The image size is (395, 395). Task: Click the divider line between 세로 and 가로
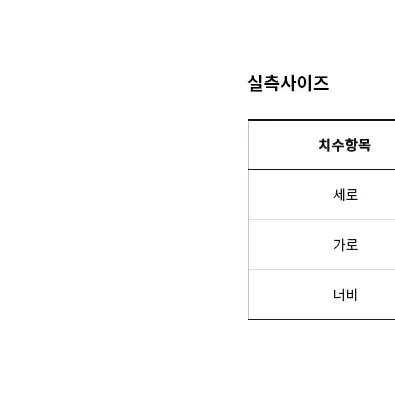[x=322, y=219]
